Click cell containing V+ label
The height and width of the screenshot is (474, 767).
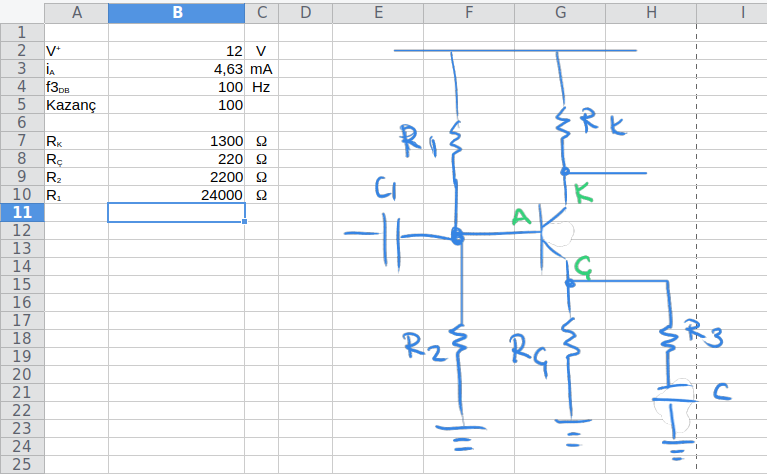(76, 51)
